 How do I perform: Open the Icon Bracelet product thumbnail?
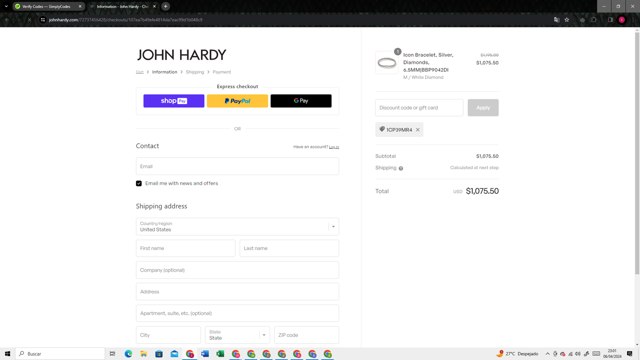[387, 63]
